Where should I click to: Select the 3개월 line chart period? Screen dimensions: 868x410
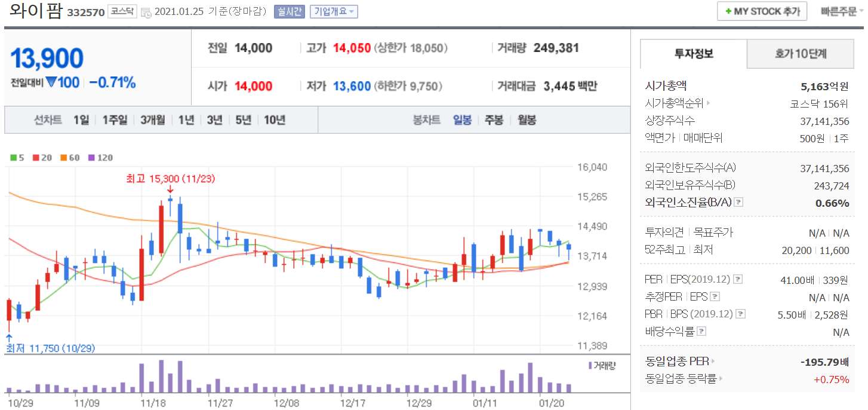(153, 120)
